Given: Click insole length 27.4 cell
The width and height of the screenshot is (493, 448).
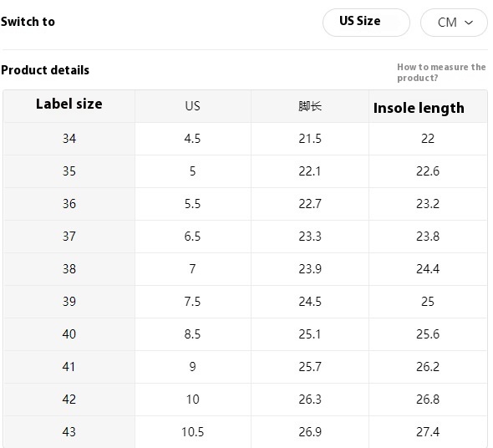Looking at the screenshot, I should coord(428,432).
